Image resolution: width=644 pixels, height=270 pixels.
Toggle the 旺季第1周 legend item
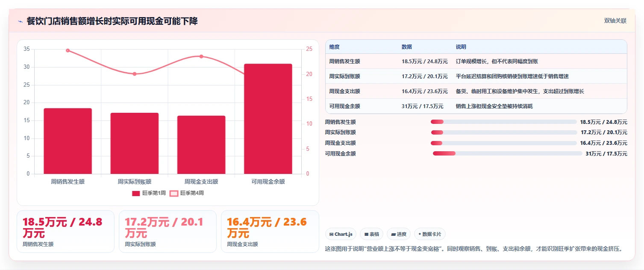149,193
